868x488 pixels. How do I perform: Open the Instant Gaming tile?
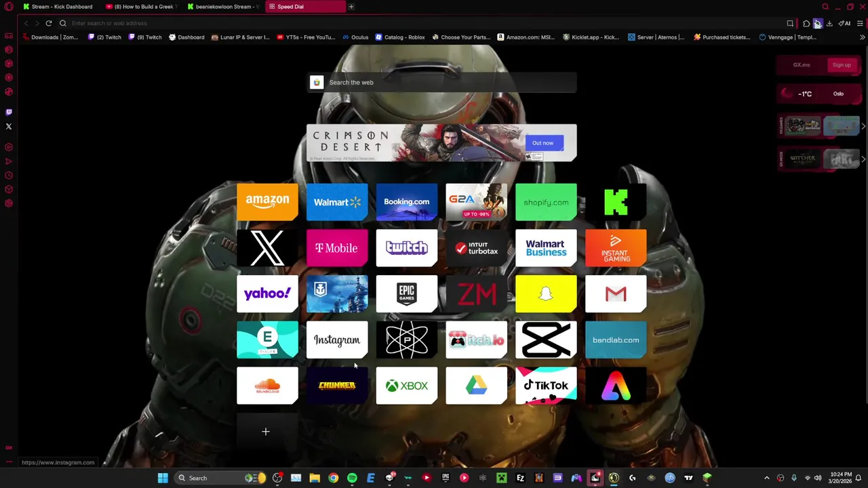point(616,248)
